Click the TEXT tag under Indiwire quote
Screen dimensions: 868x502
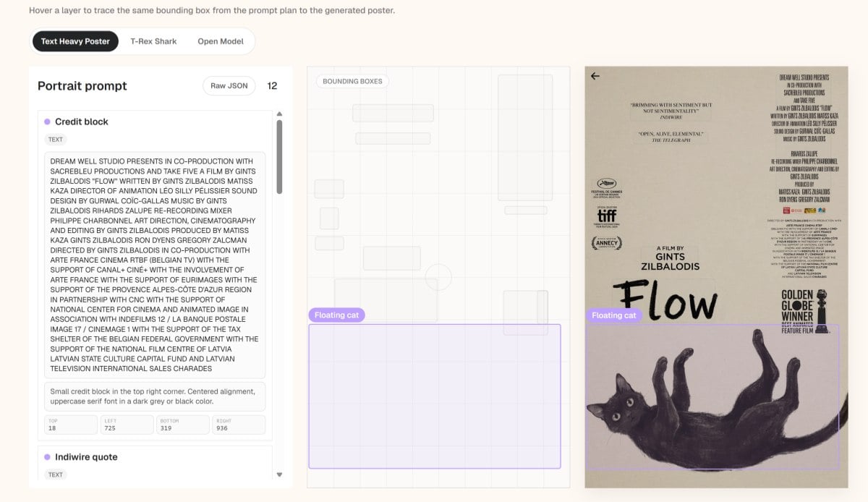pos(56,475)
